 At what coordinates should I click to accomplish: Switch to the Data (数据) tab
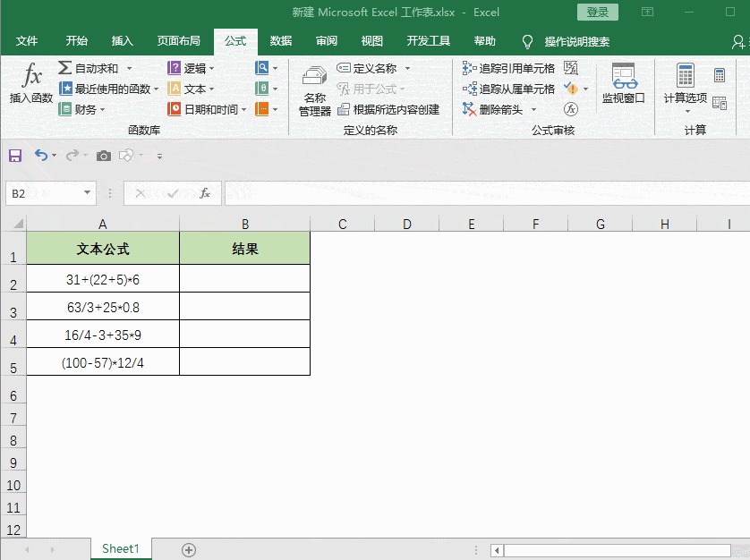(x=281, y=41)
